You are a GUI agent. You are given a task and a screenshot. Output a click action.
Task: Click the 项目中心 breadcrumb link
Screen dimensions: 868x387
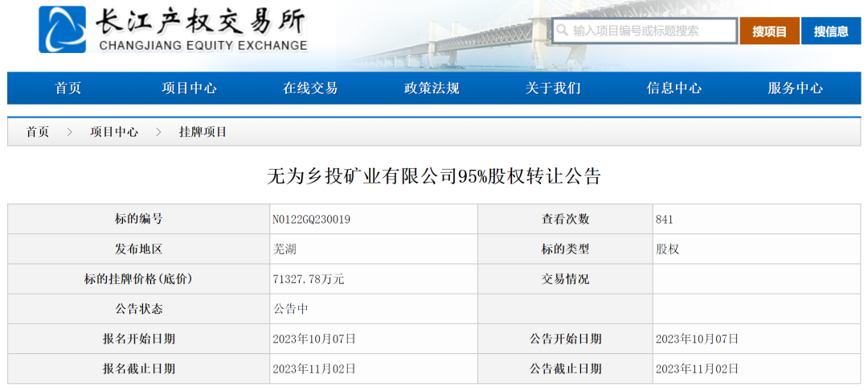tap(113, 132)
